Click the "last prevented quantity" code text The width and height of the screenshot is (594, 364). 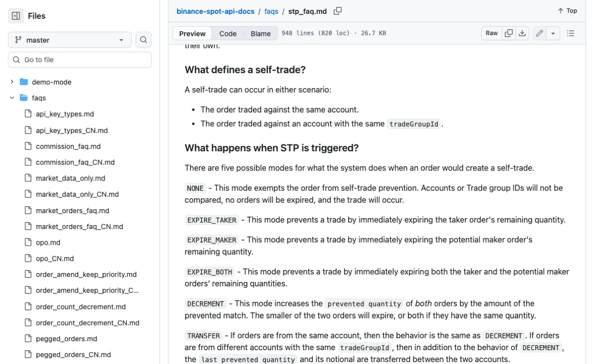pyautogui.click(x=248, y=360)
